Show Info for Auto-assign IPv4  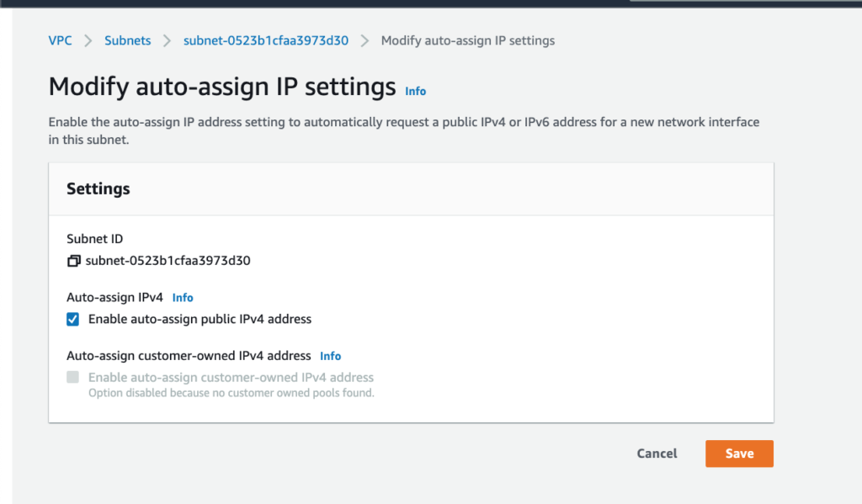click(x=183, y=298)
